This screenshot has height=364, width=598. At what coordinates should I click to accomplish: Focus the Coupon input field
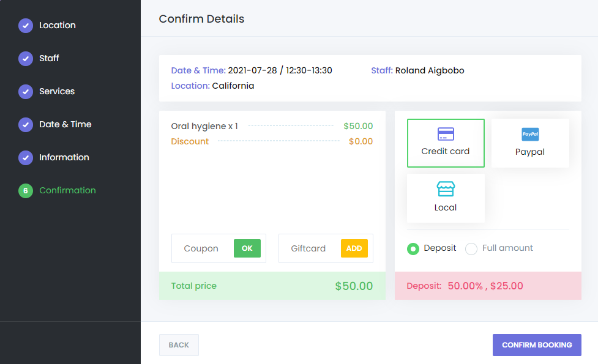coord(203,248)
